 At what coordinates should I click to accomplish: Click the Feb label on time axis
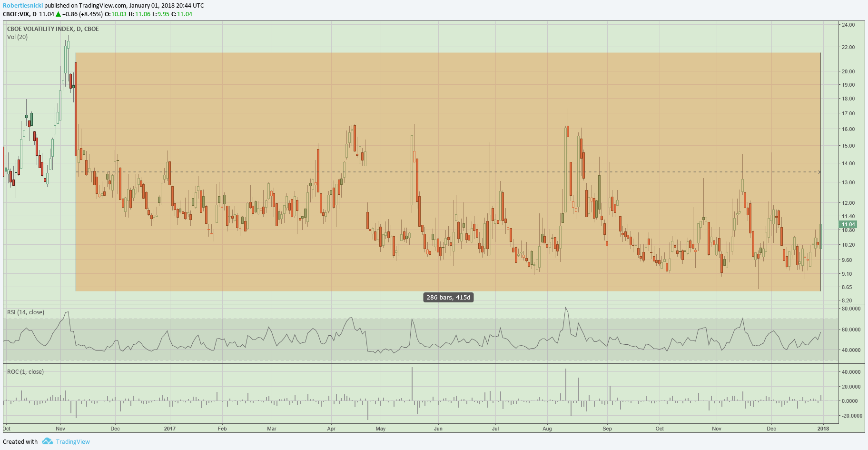click(222, 429)
